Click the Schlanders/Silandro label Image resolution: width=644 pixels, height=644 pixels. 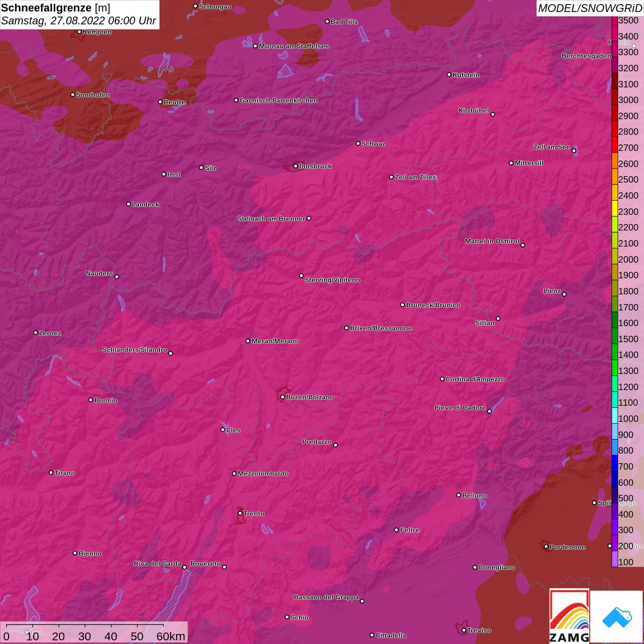pyautogui.click(x=135, y=350)
